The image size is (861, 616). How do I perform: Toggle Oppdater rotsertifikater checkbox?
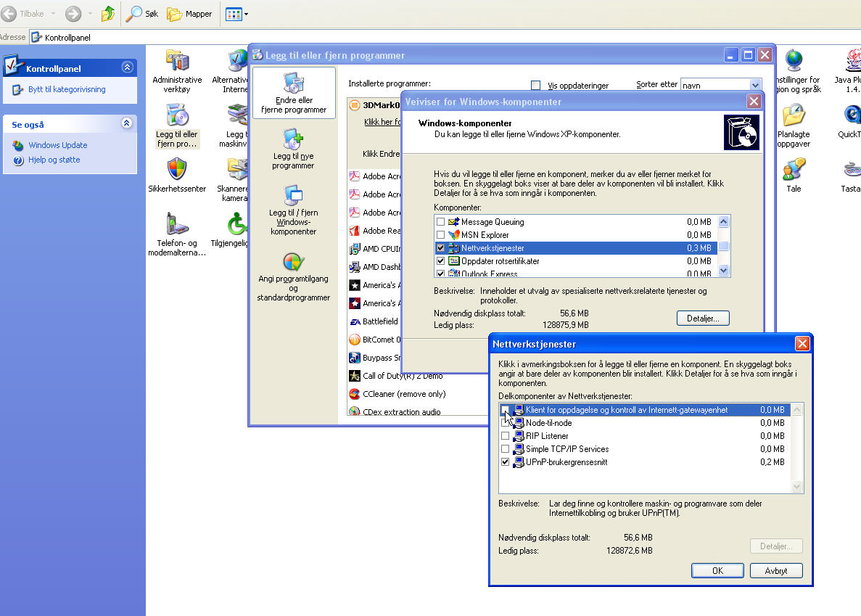(440, 261)
